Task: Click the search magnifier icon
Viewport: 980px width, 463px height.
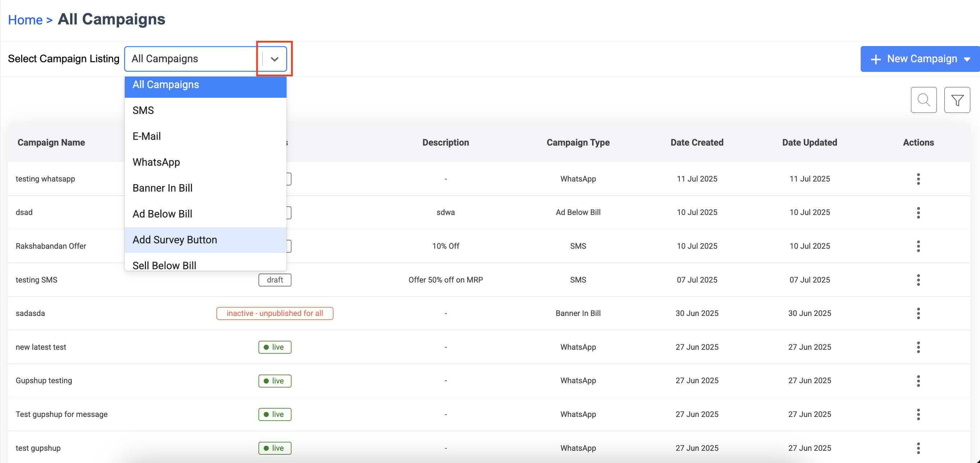Action: point(923,100)
